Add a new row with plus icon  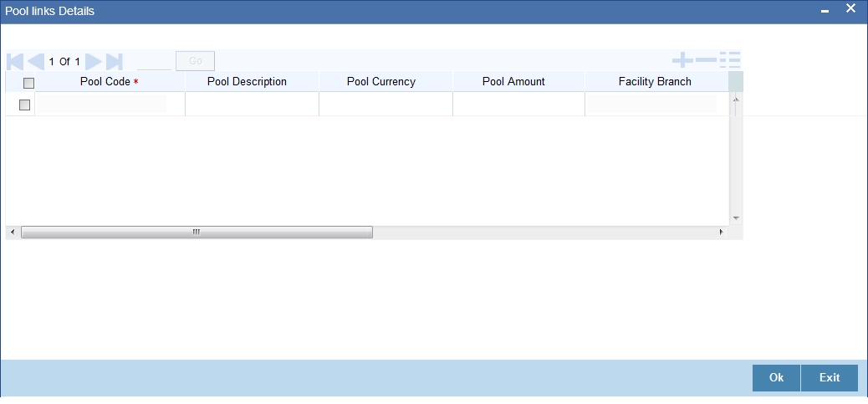tap(682, 59)
